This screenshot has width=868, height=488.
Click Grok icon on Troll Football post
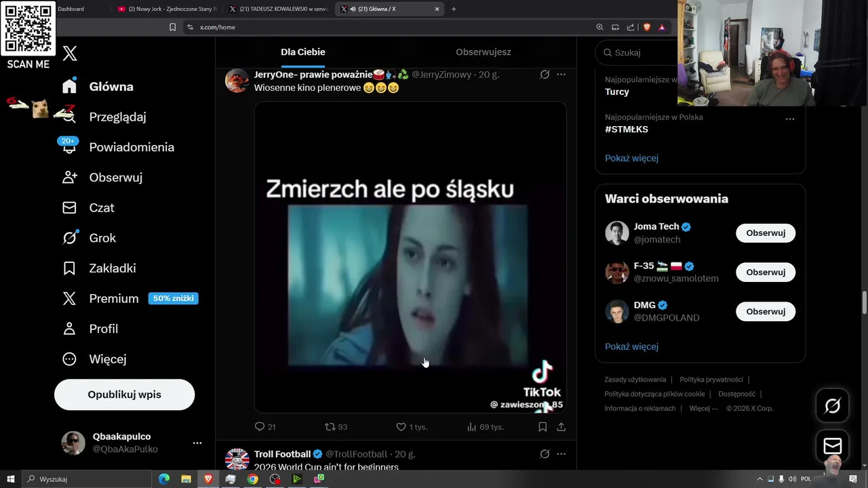coord(545,453)
